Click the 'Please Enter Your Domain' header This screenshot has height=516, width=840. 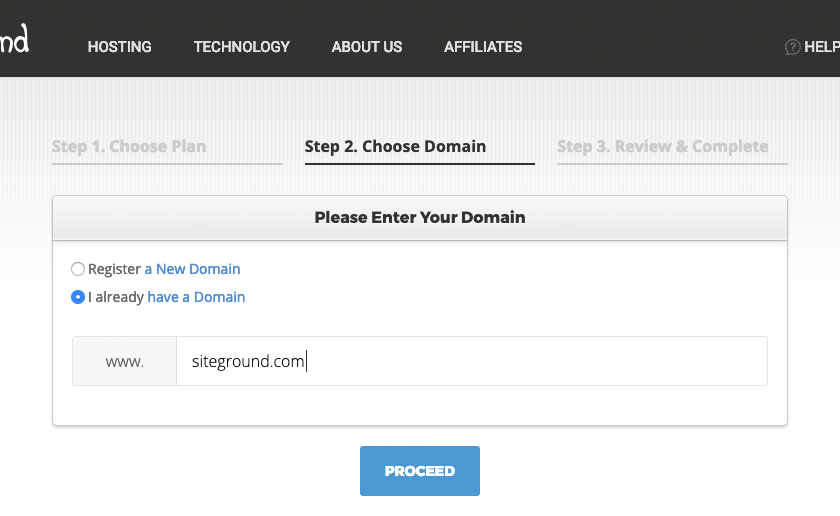(420, 218)
